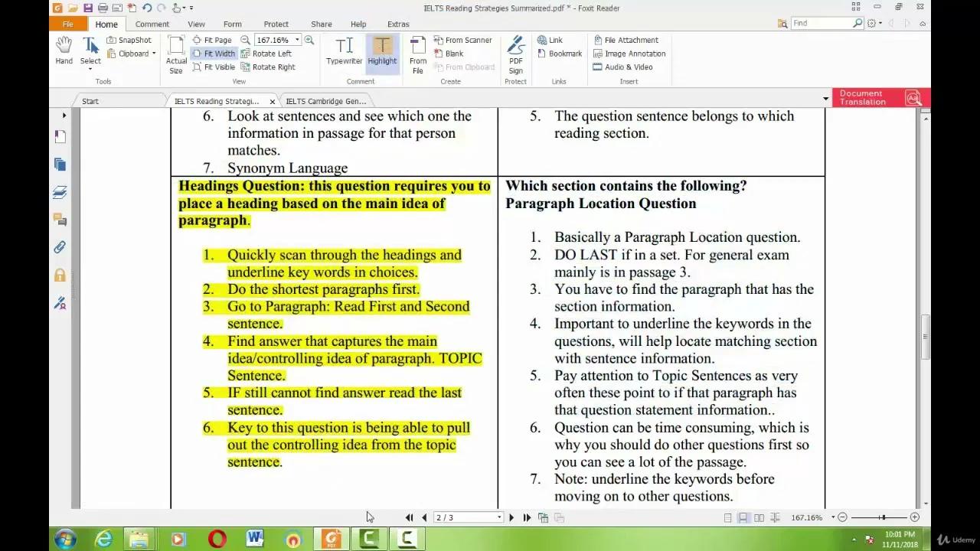Image resolution: width=980 pixels, height=551 pixels.
Task: Toggle the Highlight tool off
Action: [x=382, y=49]
